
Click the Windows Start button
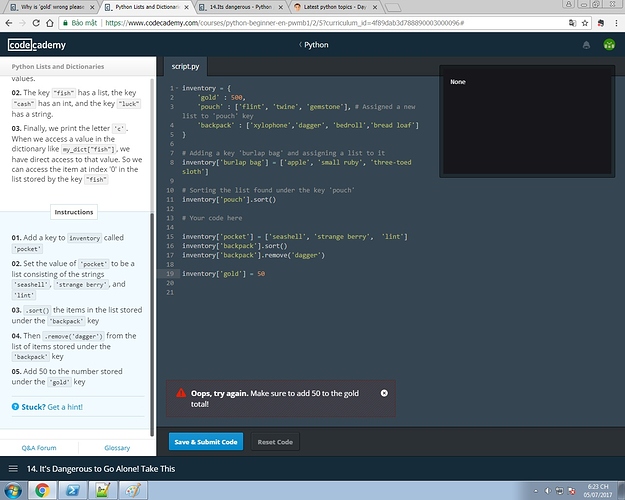tap(12, 490)
